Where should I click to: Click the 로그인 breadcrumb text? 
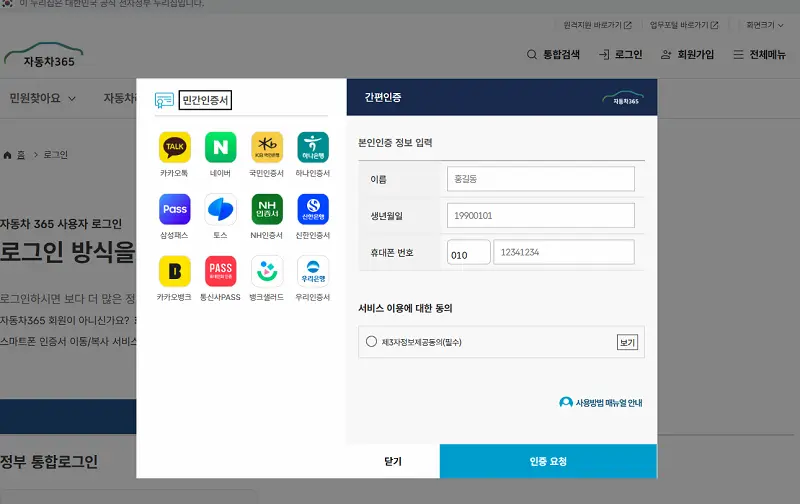click(56, 155)
